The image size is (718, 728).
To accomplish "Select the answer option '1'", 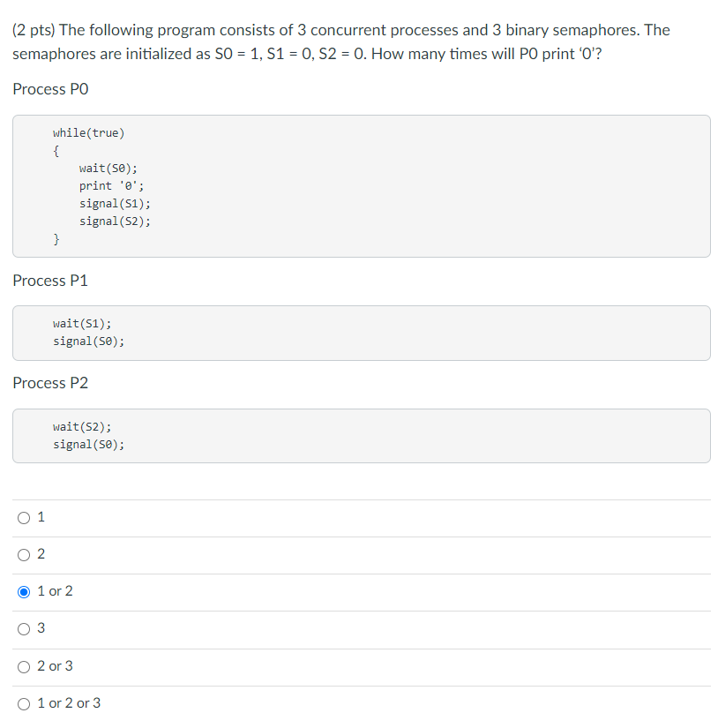I will pyautogui.click(x=24, y=518).
